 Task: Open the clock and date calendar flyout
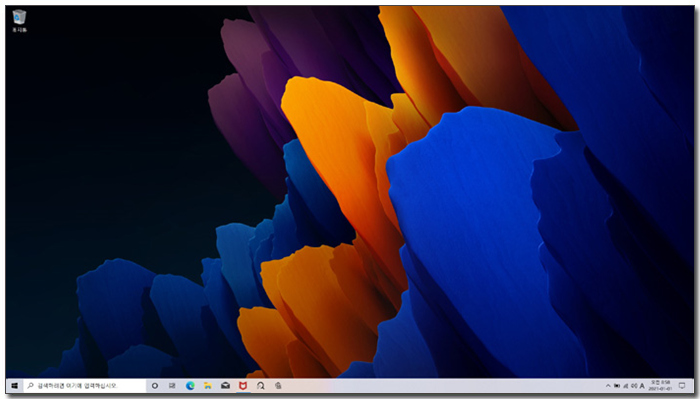[661, 386]
